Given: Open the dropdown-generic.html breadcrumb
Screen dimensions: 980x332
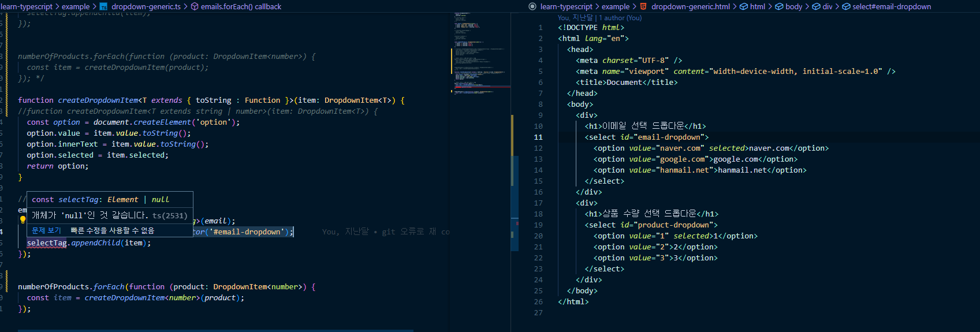Looking at the screenshot, I should [691, 6].
